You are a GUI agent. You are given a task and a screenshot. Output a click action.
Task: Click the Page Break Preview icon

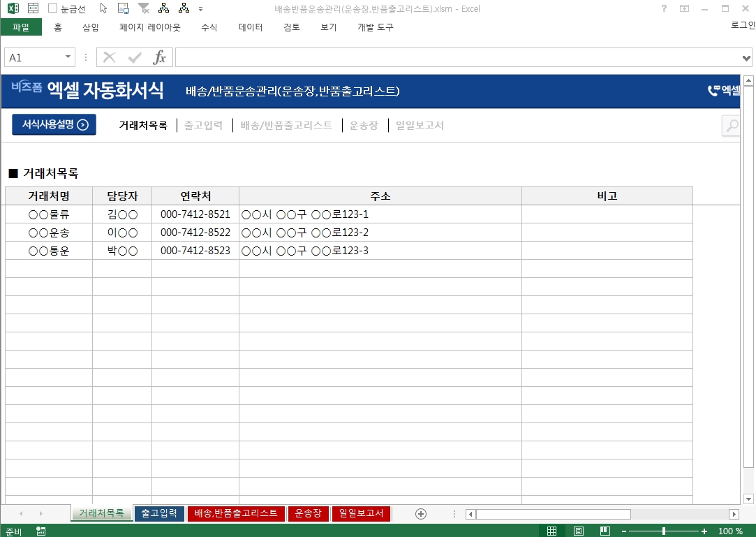(605, 531)
